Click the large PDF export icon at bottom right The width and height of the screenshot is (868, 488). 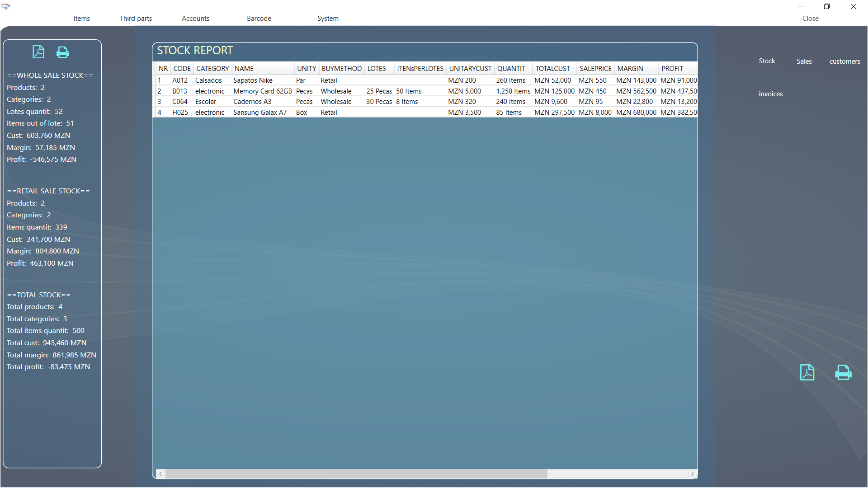point(807,372)
